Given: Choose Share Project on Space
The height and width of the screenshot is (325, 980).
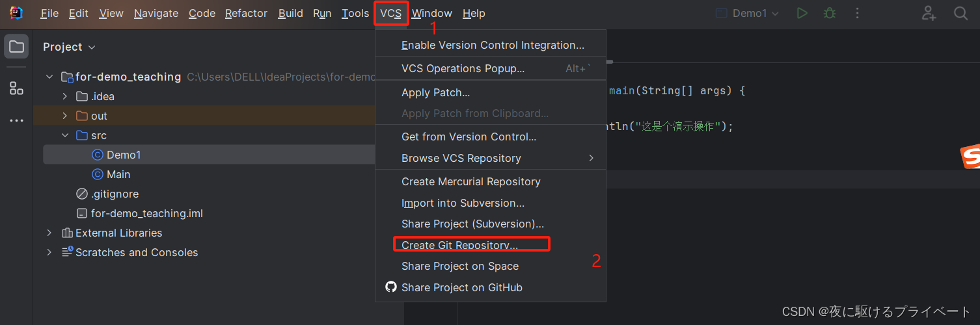Looking at the screenshot, I should point(491,266).
